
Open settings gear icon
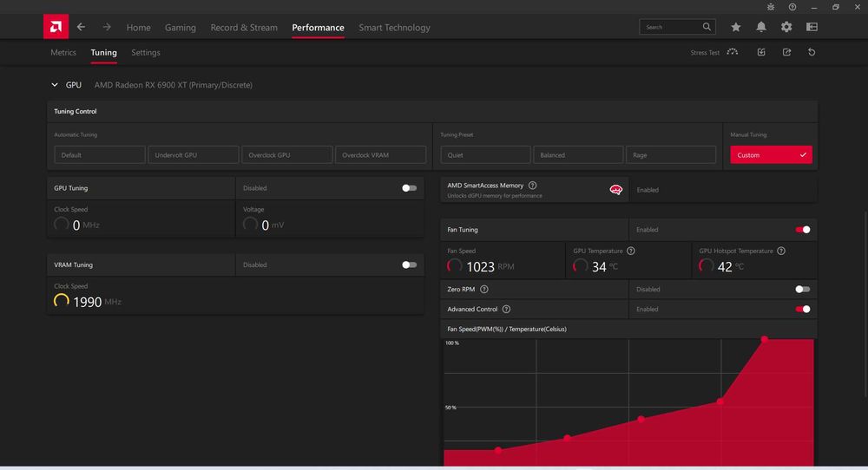coord(786,27)
